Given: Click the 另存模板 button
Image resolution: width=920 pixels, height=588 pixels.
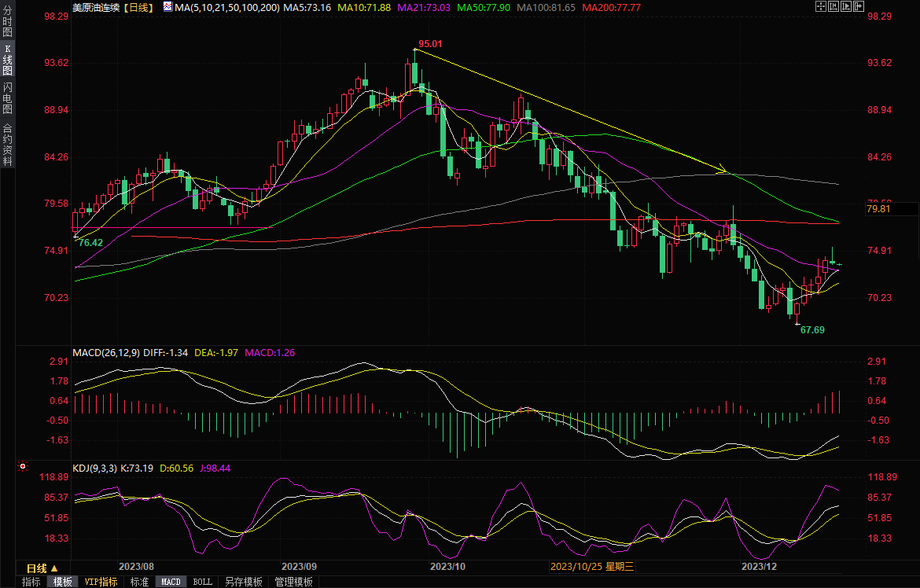Looking at the screenshot, I should pos(243,582).
